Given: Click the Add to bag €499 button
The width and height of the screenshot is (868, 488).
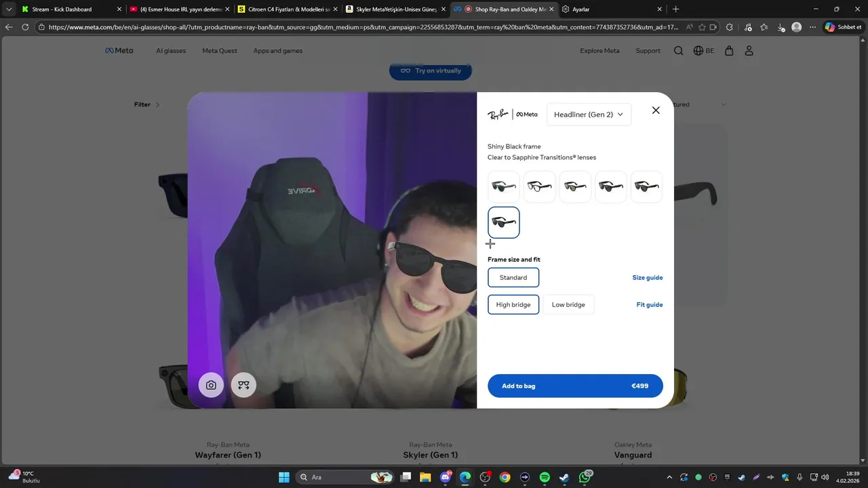Looking at the screenshot, I should coord(575,386).
